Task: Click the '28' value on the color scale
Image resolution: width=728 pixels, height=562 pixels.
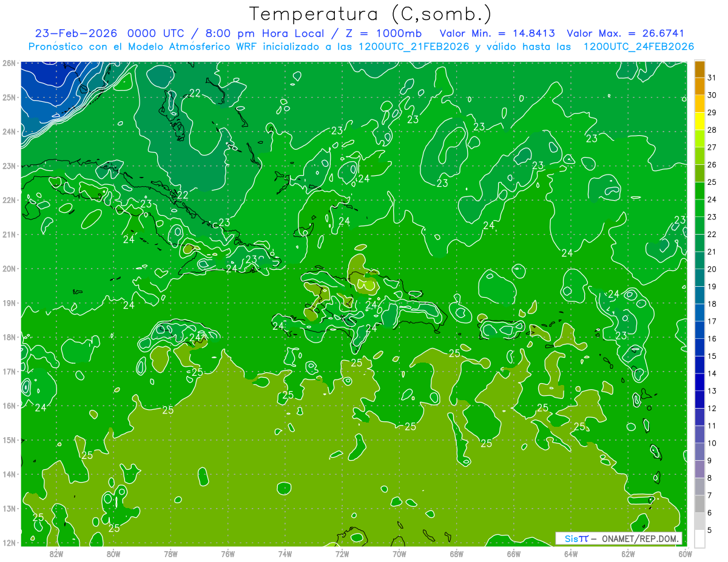Action: click(x=712, y=130)
